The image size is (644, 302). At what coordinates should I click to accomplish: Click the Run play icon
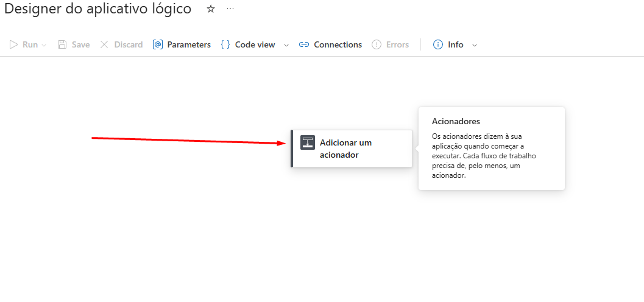pyautogui.click(x=13, y=44)
